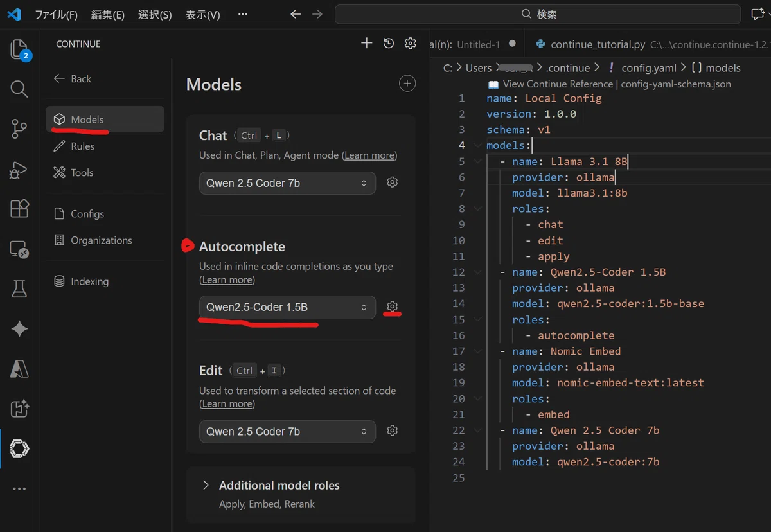Add a new model with circled plus
771x532 pixels.
(x=407, y=84)
